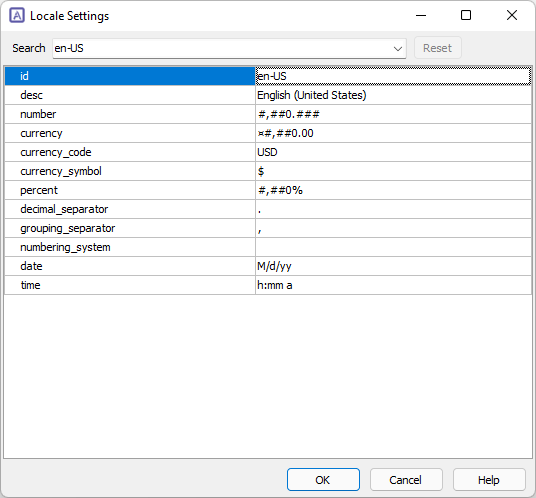Select the currency_code property name

pos(56,152)
